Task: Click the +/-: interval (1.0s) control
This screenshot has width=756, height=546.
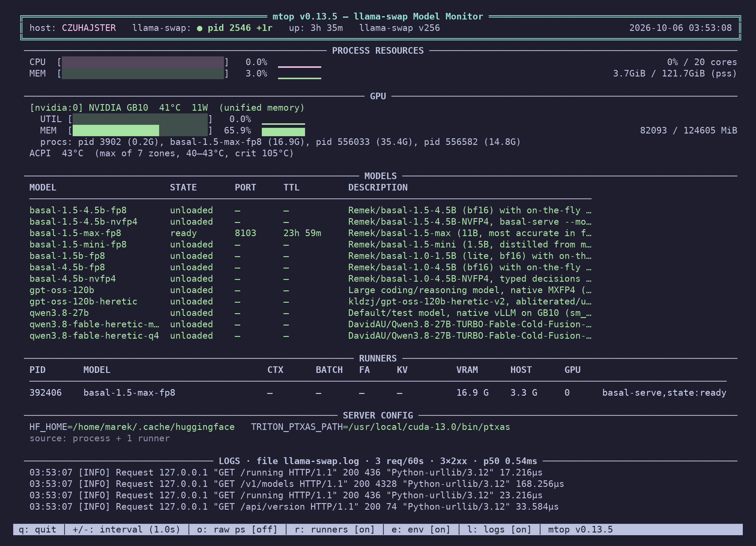Action: (x=126, y=529)
